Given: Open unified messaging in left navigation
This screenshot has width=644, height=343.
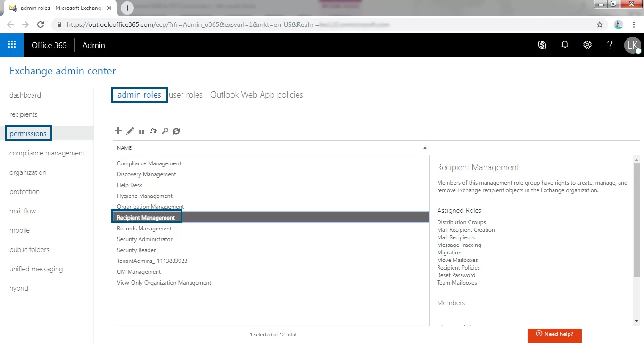Looking at the screenshot, I should 36,269.
